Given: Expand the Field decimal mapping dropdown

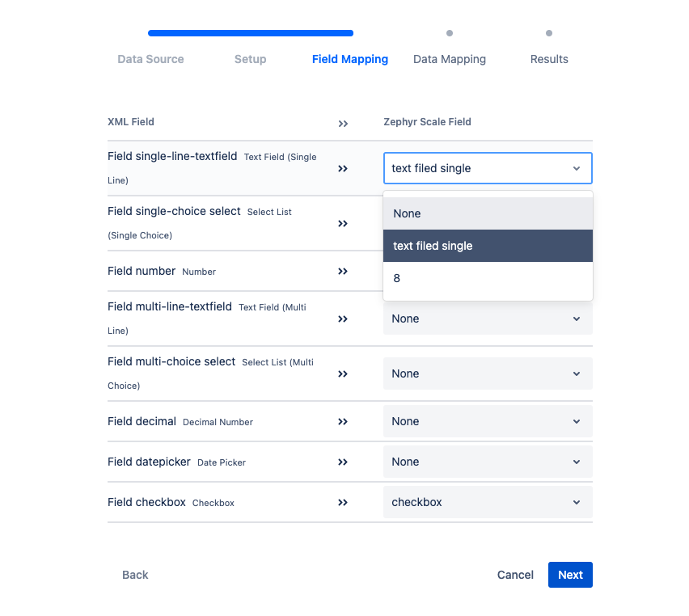Looking at the screenshot, I should (487, 421).
